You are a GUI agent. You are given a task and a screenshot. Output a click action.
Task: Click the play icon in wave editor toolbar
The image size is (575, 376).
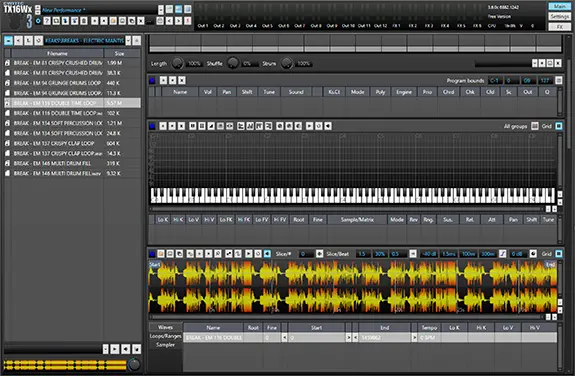coord(249,254)
